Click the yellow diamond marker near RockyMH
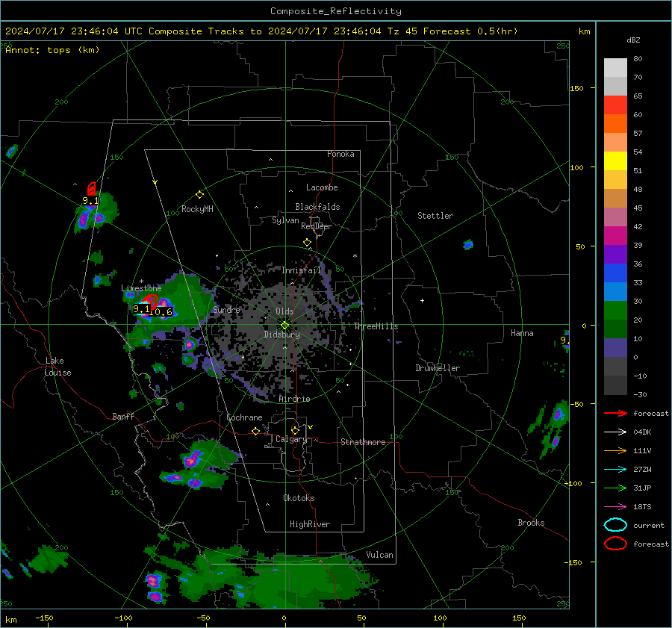Image resolution: width=672 pixels, height=628 pixels. [x=199, y=195]
